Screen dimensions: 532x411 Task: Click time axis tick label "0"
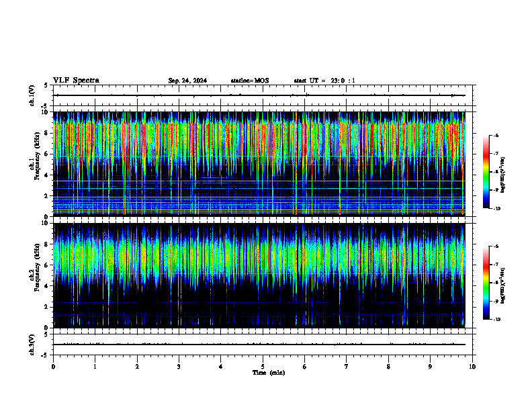(x=53, y=367)
